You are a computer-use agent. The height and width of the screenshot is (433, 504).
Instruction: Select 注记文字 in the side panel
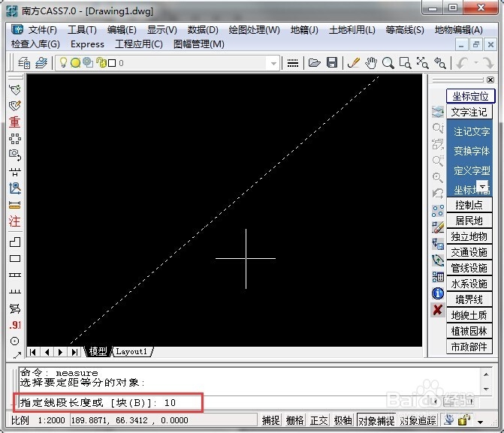[x=472, y=131]
